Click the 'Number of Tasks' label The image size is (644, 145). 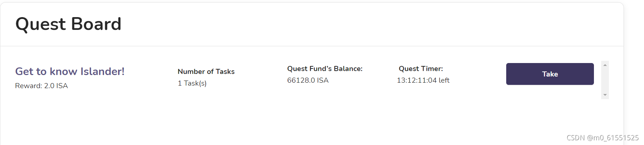[x=206, y=71]
